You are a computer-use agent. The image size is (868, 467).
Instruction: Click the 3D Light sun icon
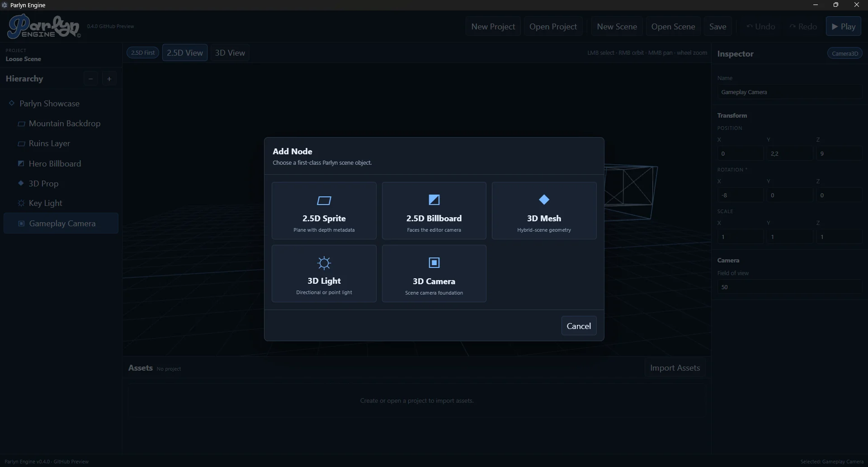(324, 263)
